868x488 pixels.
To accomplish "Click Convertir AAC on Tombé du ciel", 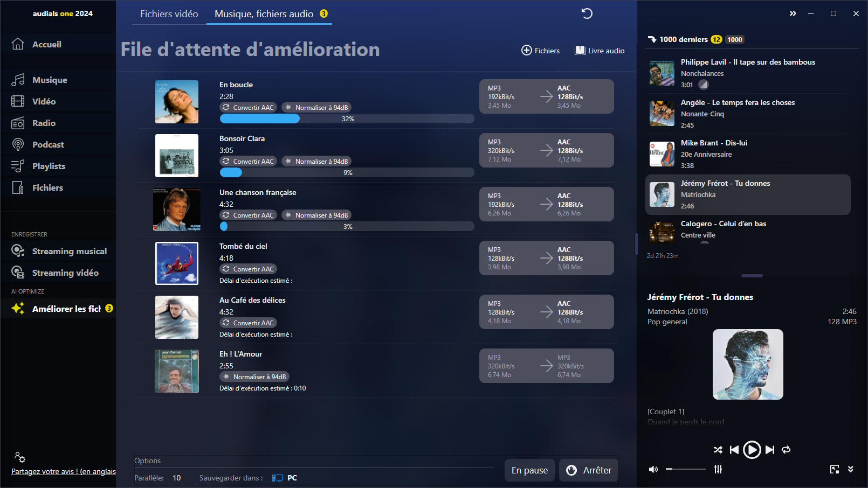I will (x=248, y=269).
